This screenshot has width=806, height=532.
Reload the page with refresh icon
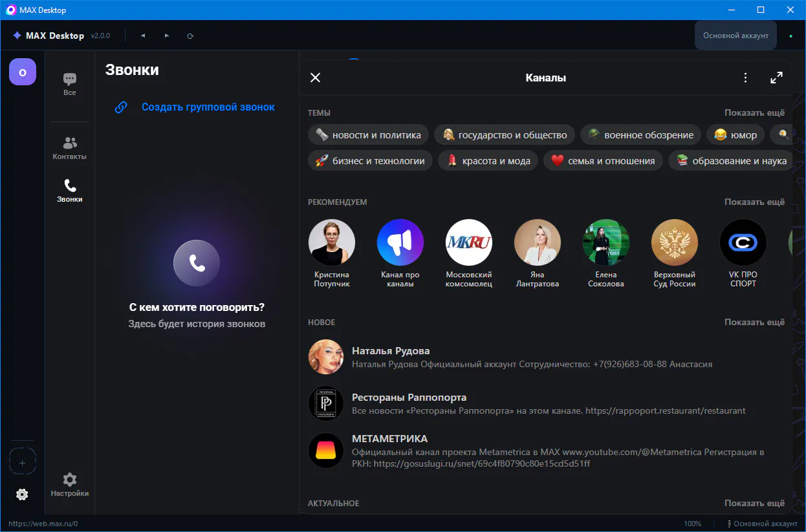pyautogui.click(x=190, y=36)
